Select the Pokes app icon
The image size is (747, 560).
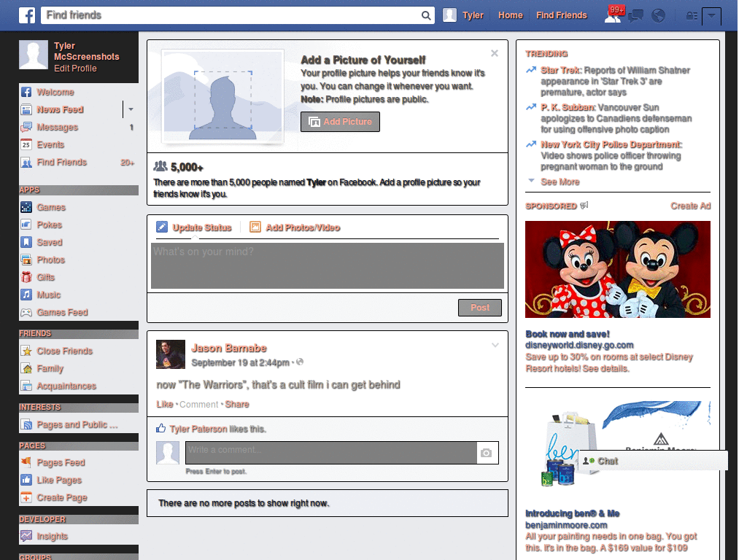pyautogui.click(x=25, y=225)
